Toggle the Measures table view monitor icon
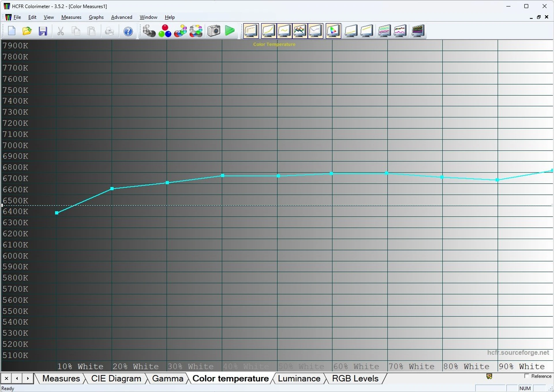Image resolution: width=554 pixels, height=392 pixels. point(251,31)
